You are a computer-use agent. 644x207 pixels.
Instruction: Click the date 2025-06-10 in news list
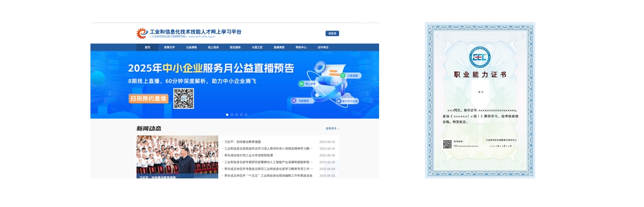pos(327,149)
